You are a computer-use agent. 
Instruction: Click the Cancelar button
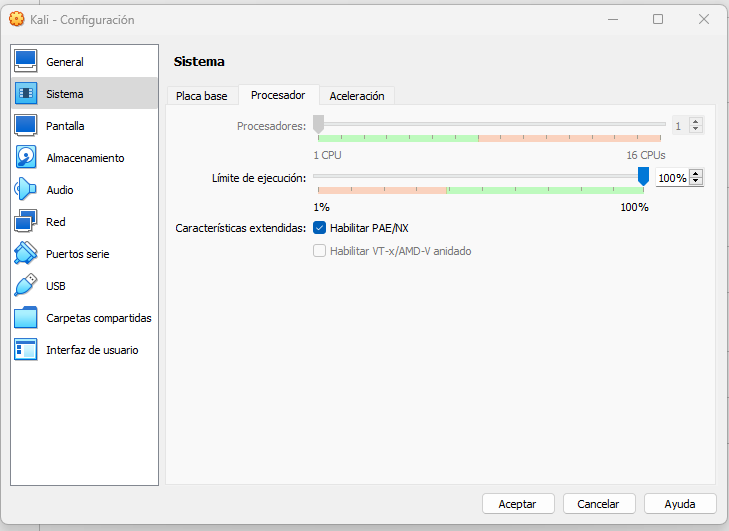(599, 504)
